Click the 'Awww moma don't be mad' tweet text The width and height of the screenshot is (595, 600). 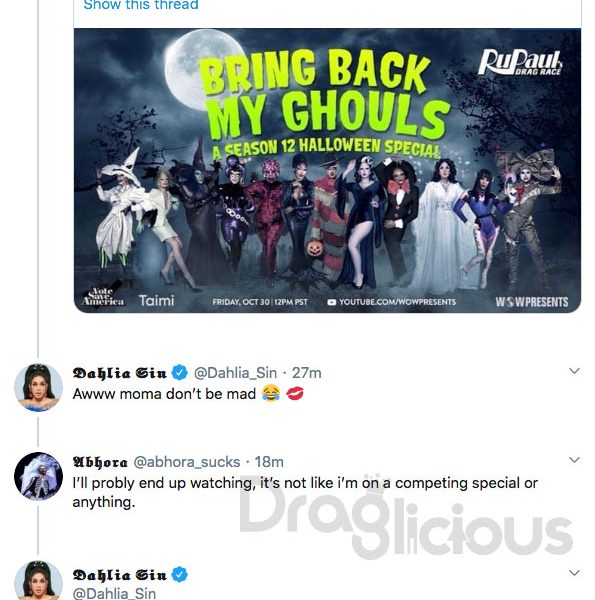(188, 394)
